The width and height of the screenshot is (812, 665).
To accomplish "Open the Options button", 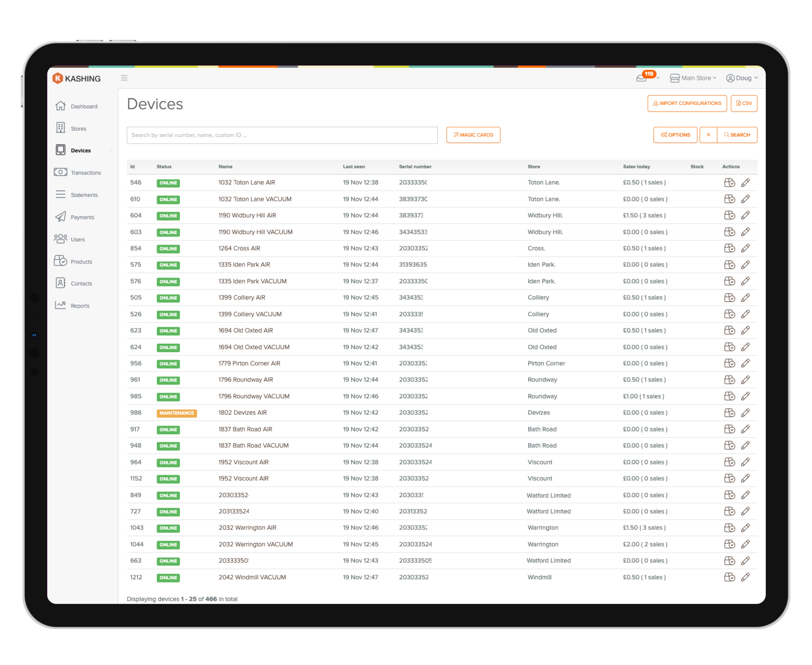I will pyautogui.click(x=675, y=135).
